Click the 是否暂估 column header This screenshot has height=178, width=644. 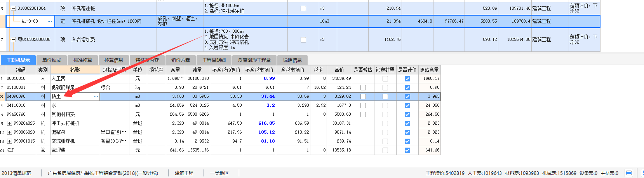point(363,70)
